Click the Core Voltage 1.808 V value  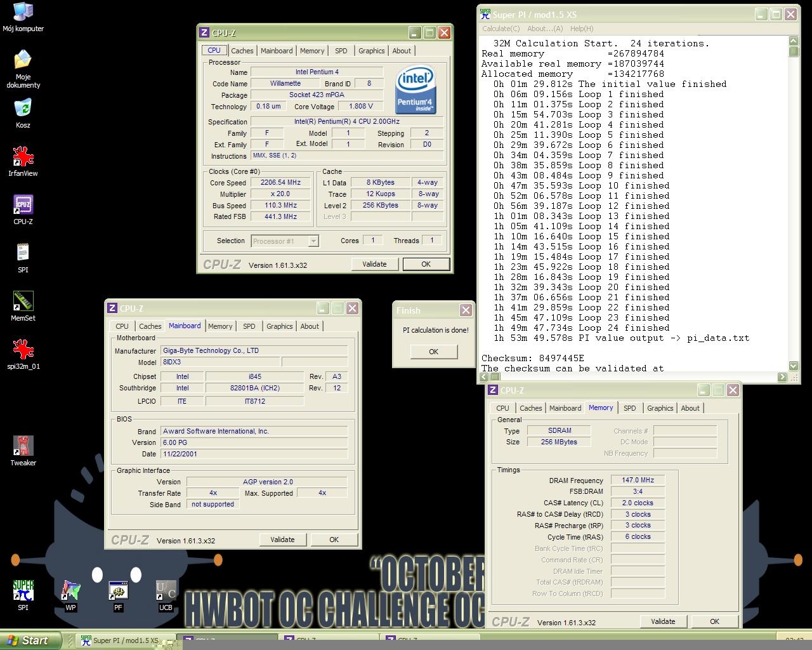coord(361,107)
